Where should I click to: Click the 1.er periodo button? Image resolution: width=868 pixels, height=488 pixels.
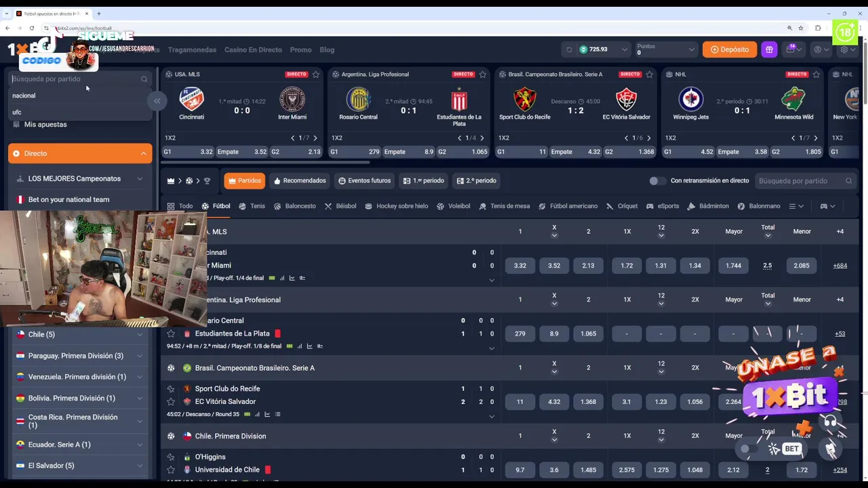tap(423, 181)
